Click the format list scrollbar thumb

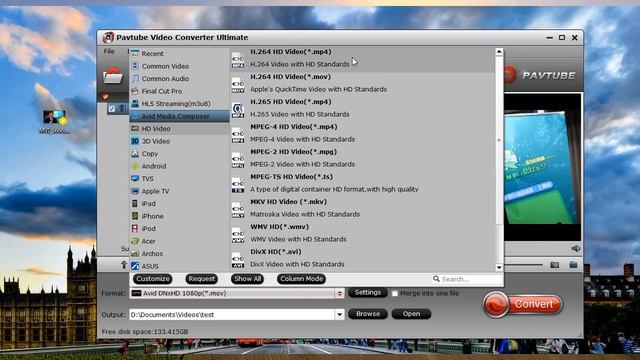[499, 140]
